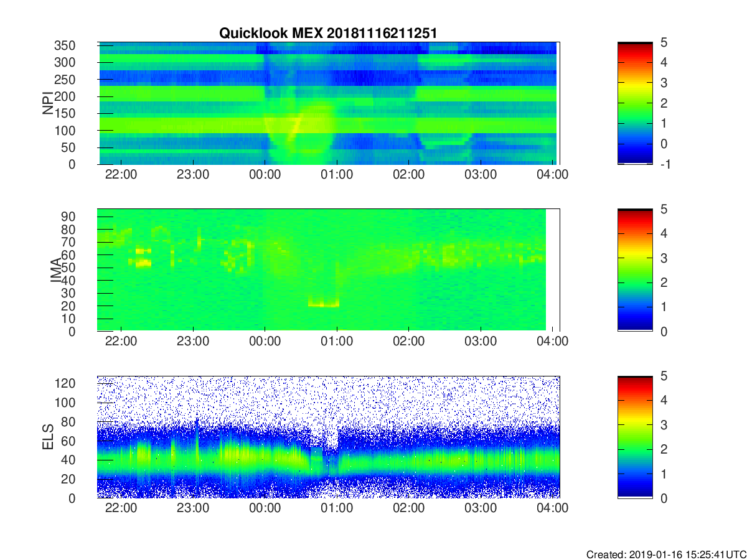
Task: Click inside the ELS spectrogram panel
Action: [x=329, y=437]
